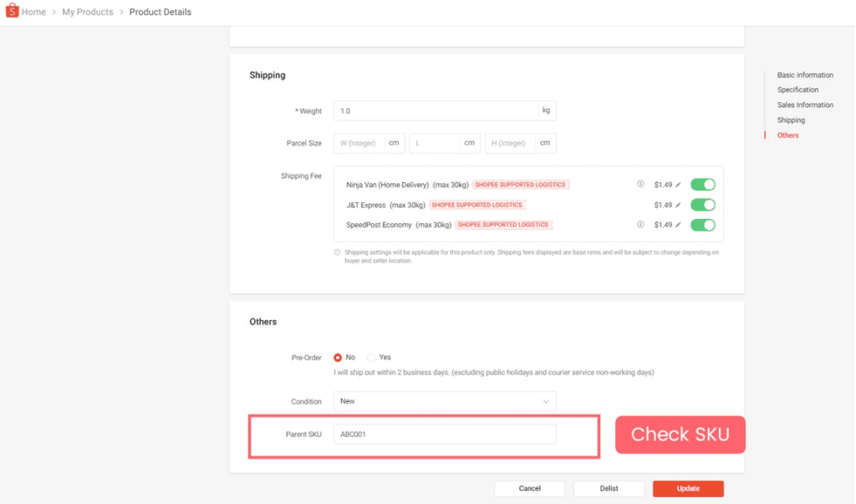This screenshot has height=504, width=856.
Task: Disable SpeedPost Economy shipping toggle
Action: (702, 225)
